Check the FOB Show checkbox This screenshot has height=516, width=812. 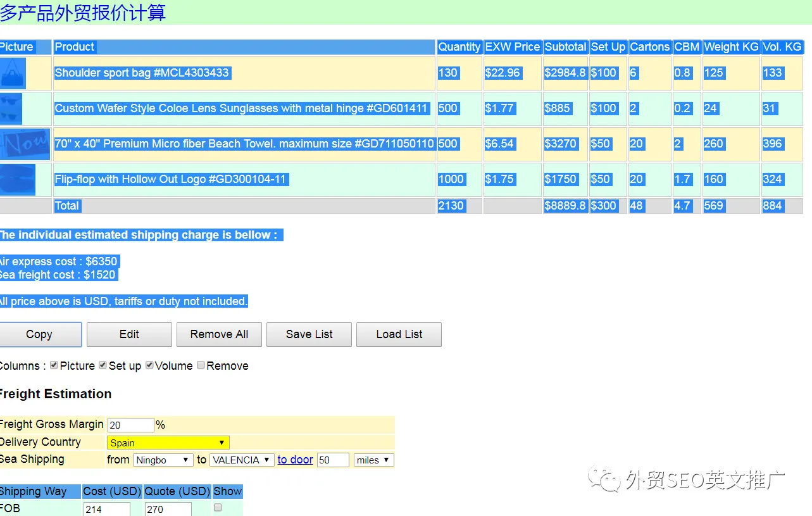[x=218, y=508]
